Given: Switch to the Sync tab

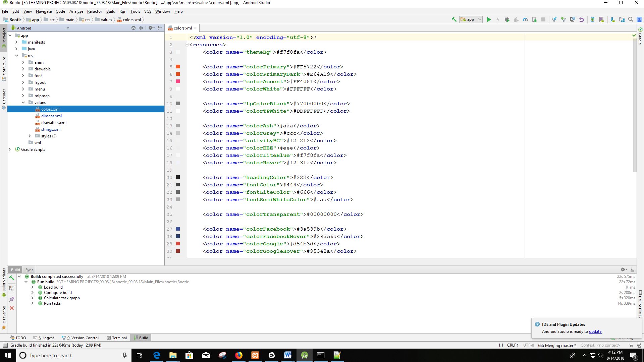Looking at the screenshot, I should coord(29,270).
